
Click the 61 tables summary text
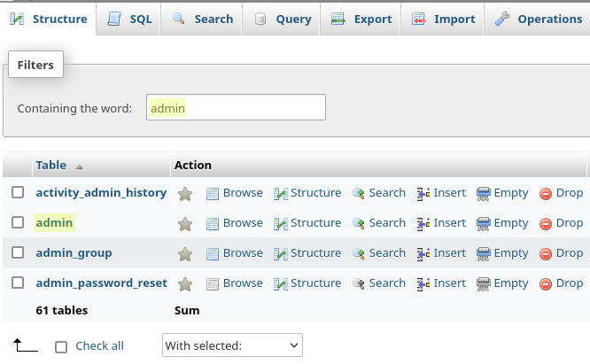click(x=62, y=310)
